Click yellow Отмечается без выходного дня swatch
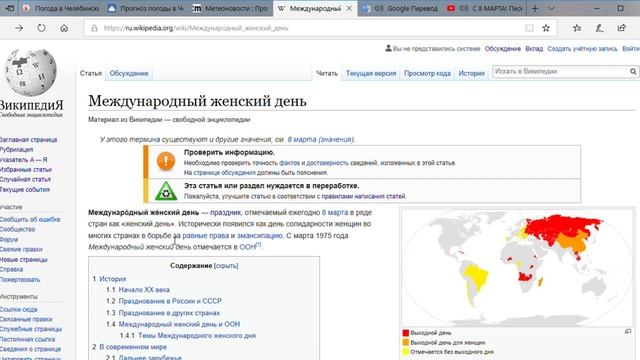This screenshot has height=360, width=640. (406, 352)
